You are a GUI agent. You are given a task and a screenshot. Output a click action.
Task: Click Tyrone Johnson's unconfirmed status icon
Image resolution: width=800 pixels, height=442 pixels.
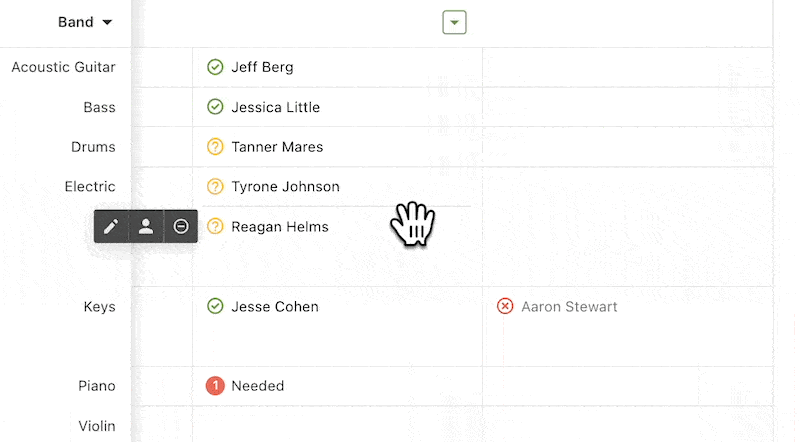point(215,186)
